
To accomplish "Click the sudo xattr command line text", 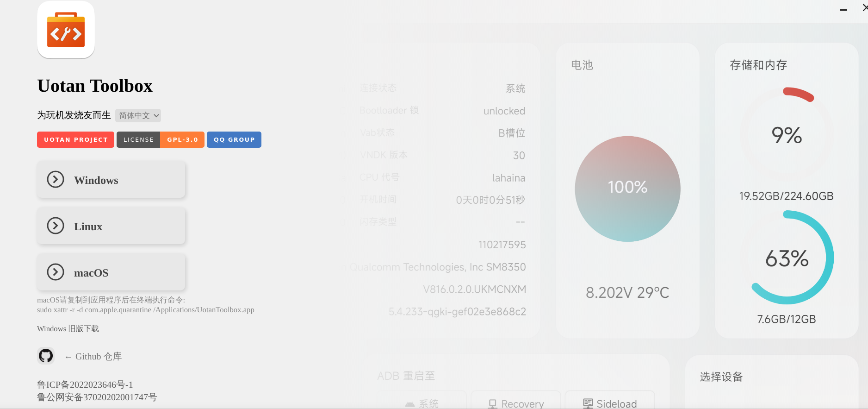I will coord(146,309).
